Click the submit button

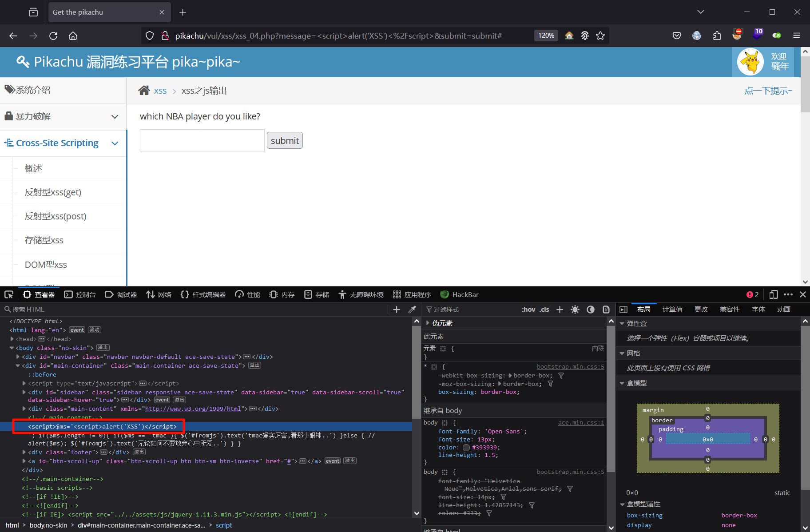[285, 140]
